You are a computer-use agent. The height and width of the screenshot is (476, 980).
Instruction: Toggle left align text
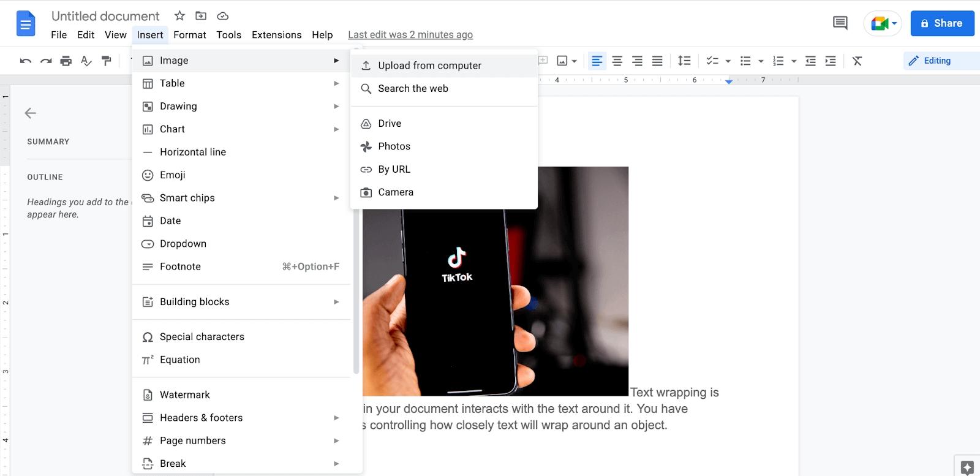[x=597, y=61]
